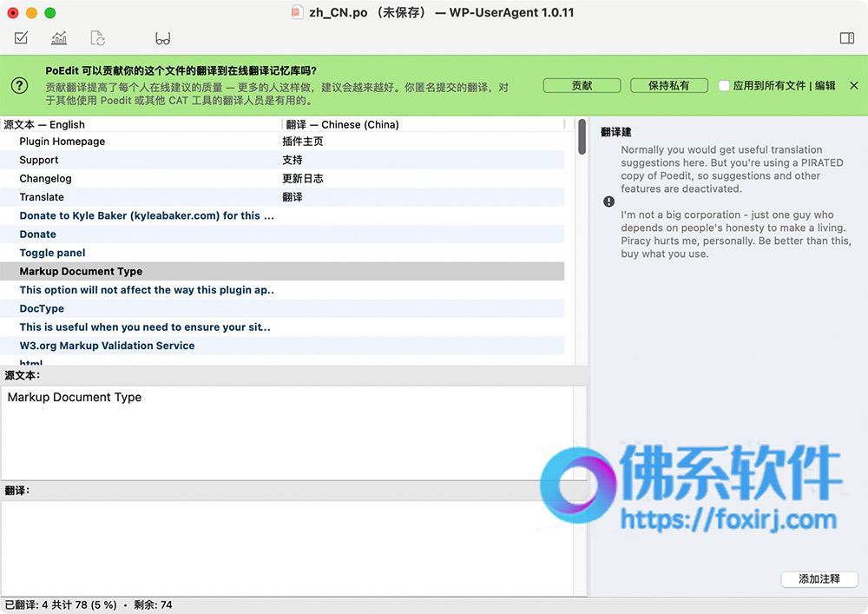Select the 'This is useful when you need' row
The width and height of the screenshot is (868, 614).
[x=282, y=327]
